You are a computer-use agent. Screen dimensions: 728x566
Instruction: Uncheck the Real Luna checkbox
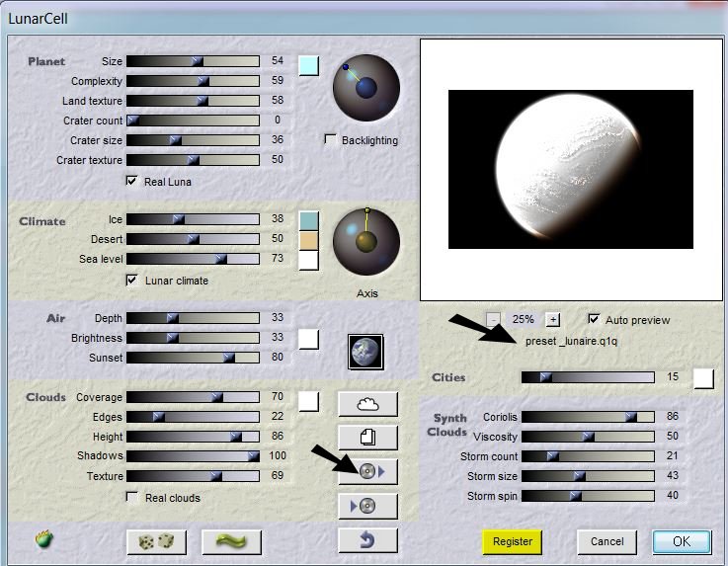click(131, 181)
